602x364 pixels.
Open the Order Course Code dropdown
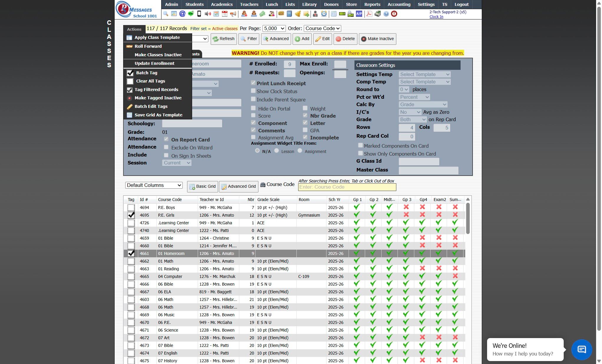322,29
